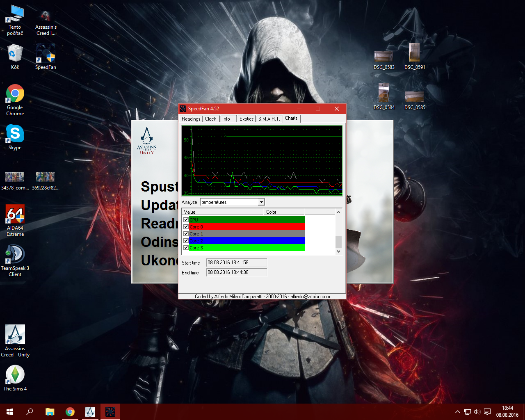
Task: Open the Windows Start menu
Action: pos(10,412)
